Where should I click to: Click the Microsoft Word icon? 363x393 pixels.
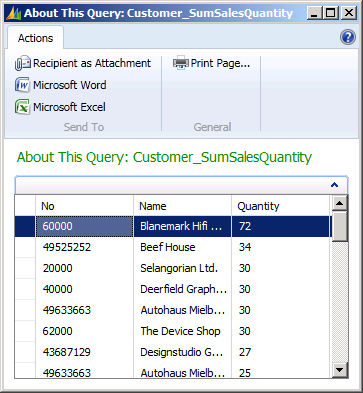[22, 85]
